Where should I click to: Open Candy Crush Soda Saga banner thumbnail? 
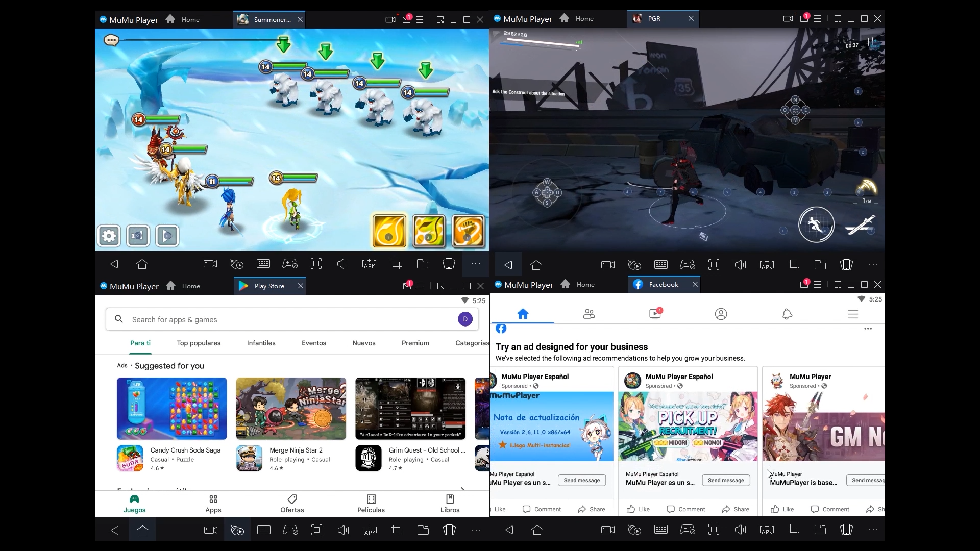click(172, 409)
